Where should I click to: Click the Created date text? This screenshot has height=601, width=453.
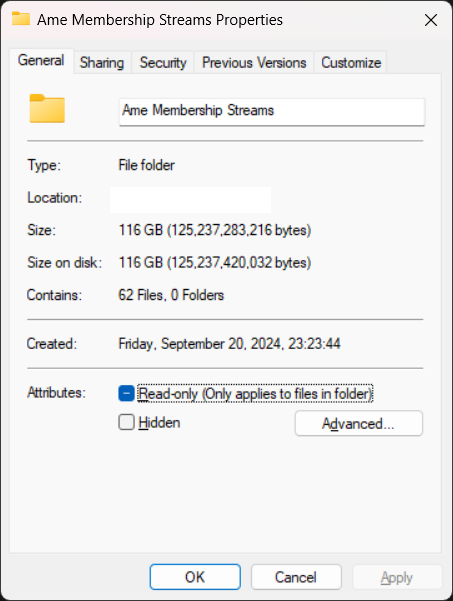(x=229, y=343)
